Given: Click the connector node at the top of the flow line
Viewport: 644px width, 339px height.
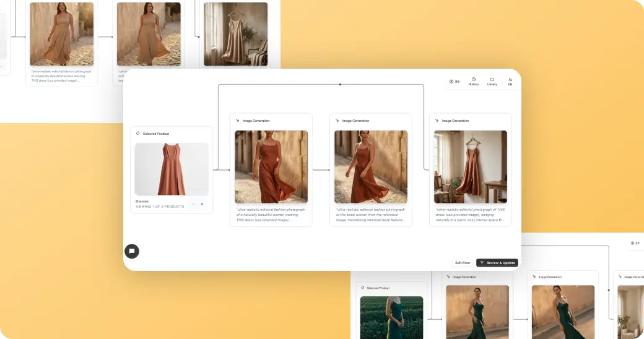Looking at the screenshot, I should point(340,85).
